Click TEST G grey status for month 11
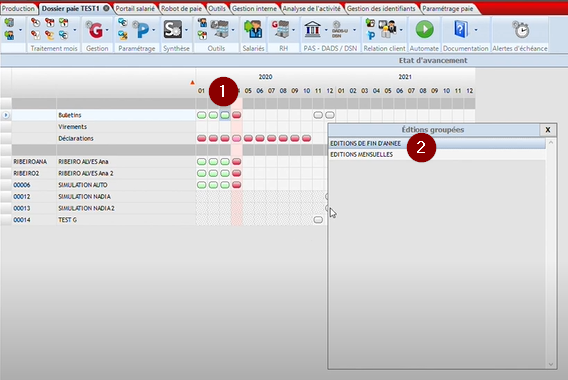The width and height of the screenshot is (568, 380). point(318,220)
